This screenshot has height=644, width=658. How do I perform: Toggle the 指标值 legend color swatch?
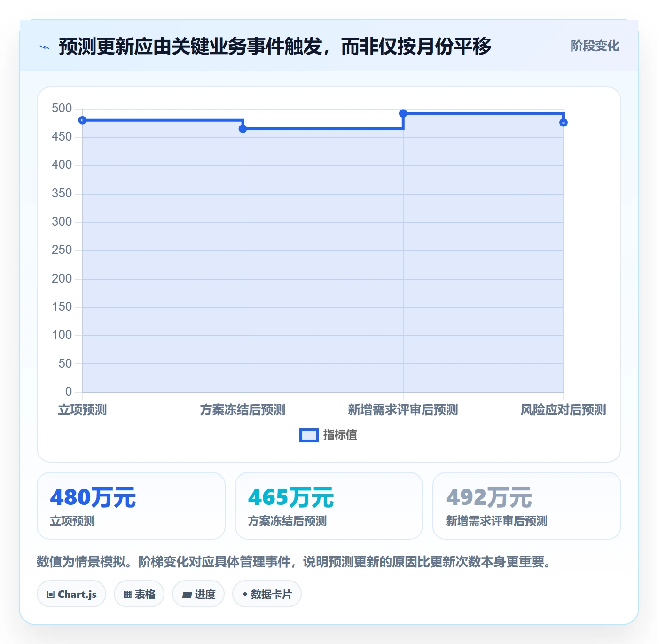pos(309,435)
